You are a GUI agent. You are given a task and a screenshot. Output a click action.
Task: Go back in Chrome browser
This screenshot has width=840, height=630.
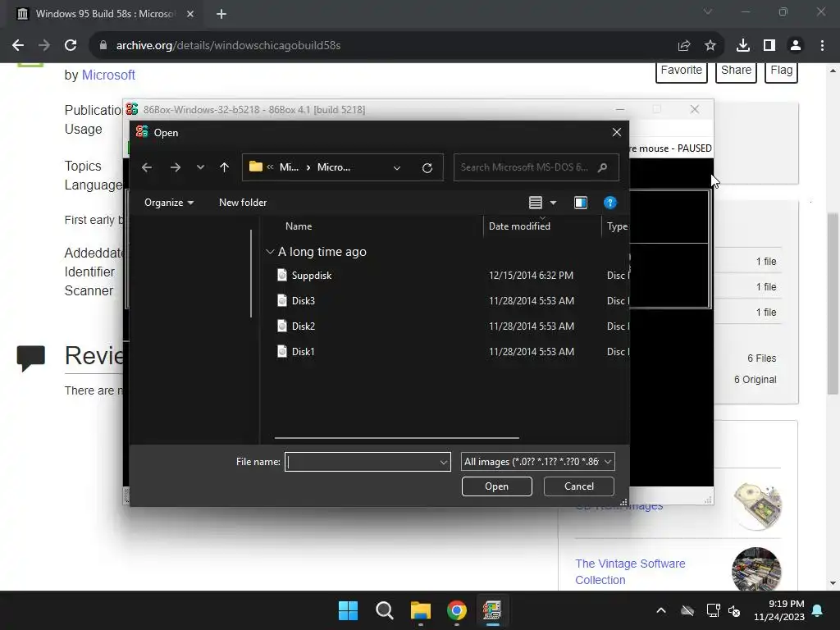click(x=18, y=46)
